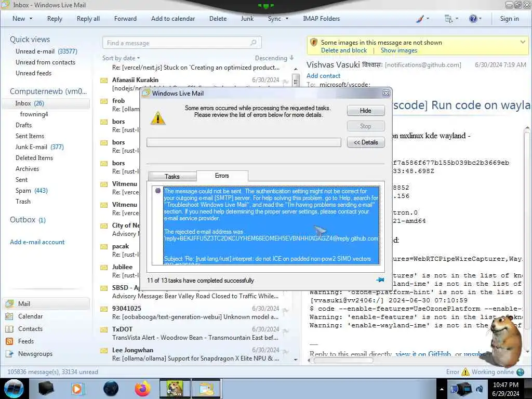Click Forward in the toolbar

[125, 19]
